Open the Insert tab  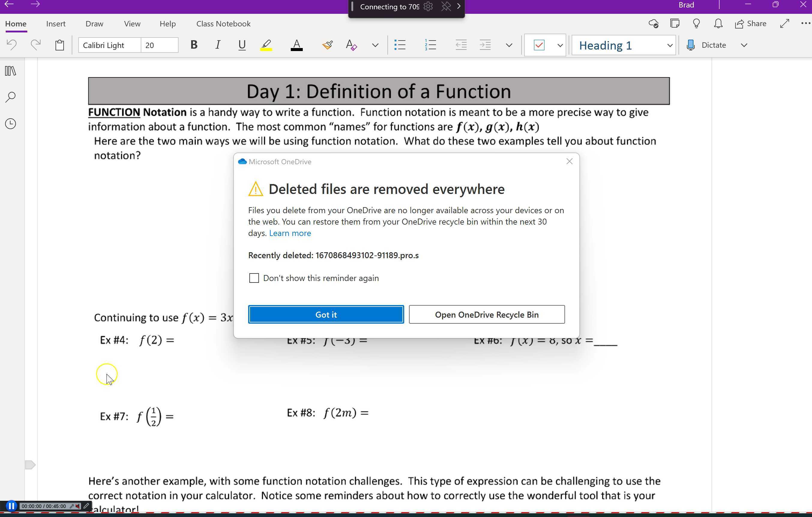[56, 23]
